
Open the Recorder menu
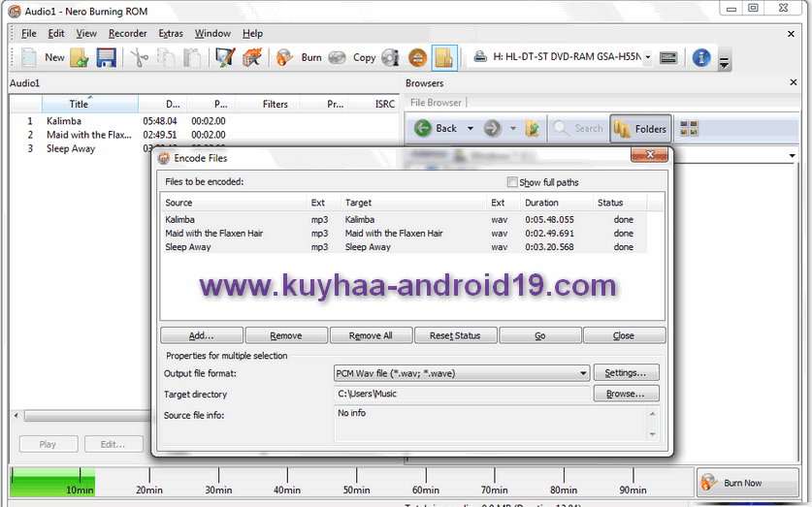pyautogui.click(x=127, y=34)
